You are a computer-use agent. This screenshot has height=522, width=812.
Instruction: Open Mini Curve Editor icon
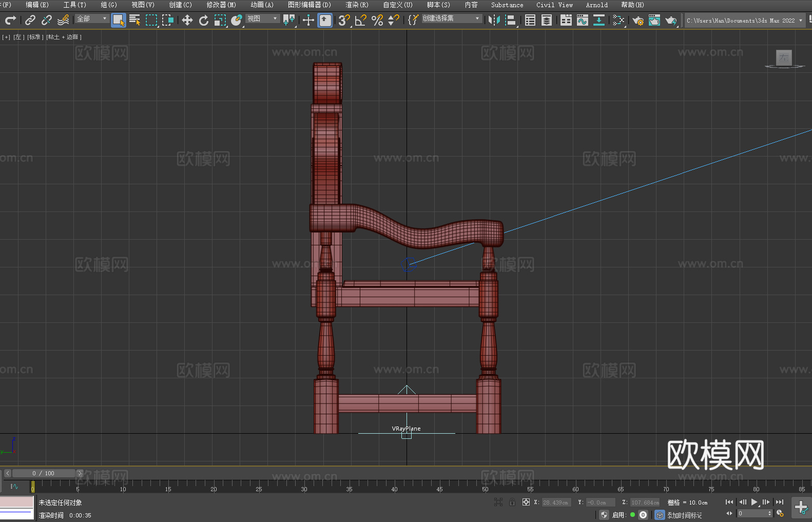(14, 486)
